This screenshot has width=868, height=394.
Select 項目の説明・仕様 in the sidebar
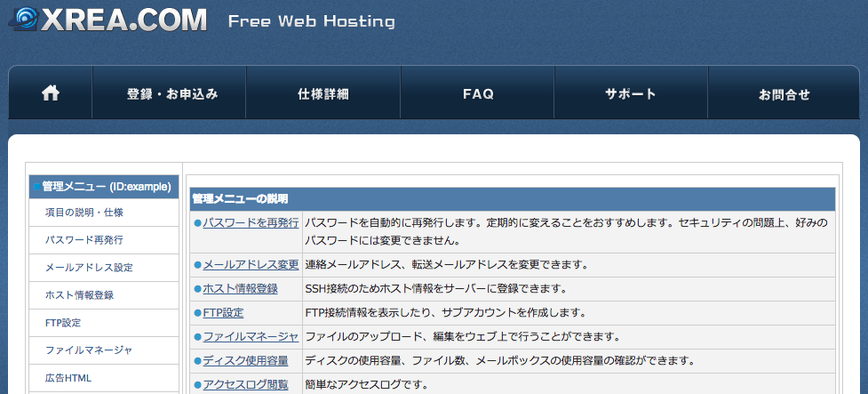[84, 213]
